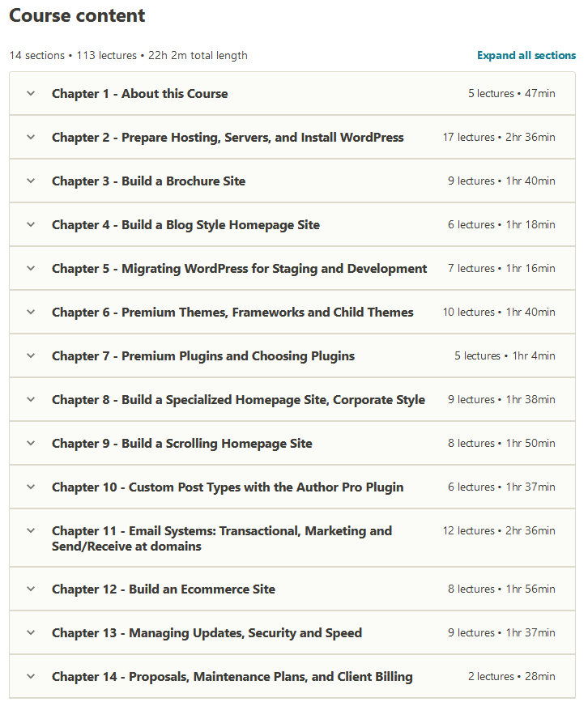The height and width of the screenshot is (702, 588).
Task: Toggle Chapter 8 chevron icon
Action: pyautogui.click(x=31, y=399)
